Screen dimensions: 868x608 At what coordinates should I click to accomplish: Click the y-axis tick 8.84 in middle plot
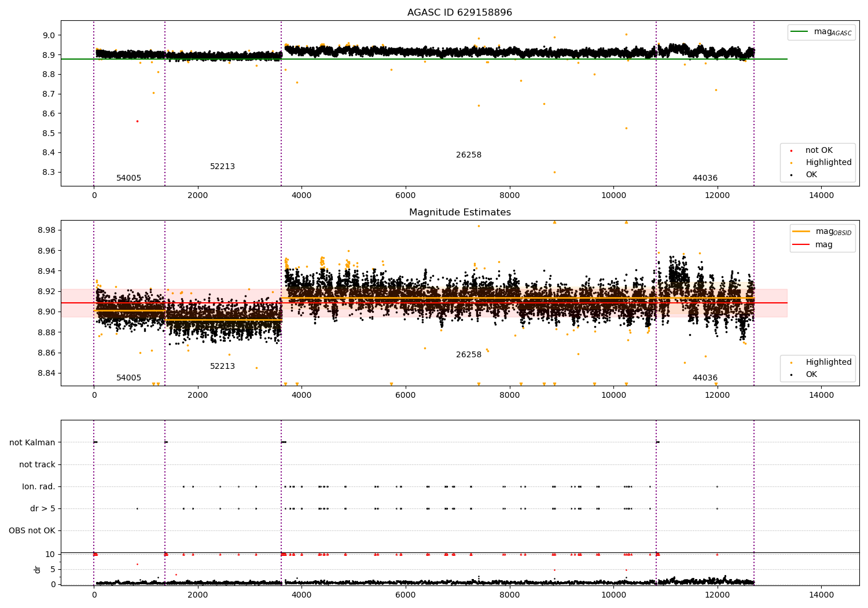coord(46,373)
